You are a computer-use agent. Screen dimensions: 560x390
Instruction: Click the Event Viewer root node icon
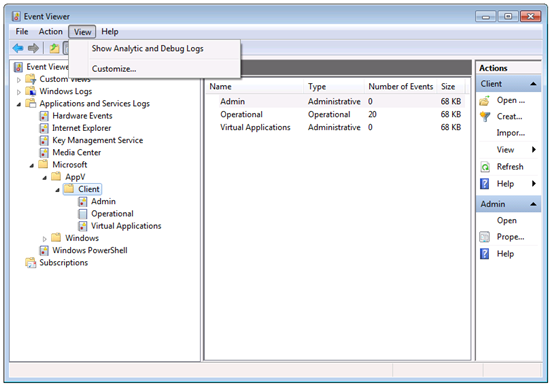pyautogui.click(x=19, y=67)
